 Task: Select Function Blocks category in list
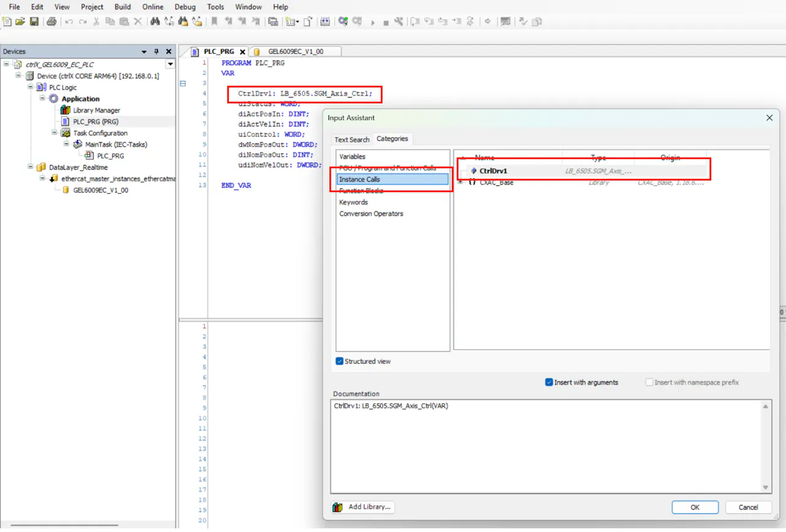pyautogui.click(x=361, y=190)
